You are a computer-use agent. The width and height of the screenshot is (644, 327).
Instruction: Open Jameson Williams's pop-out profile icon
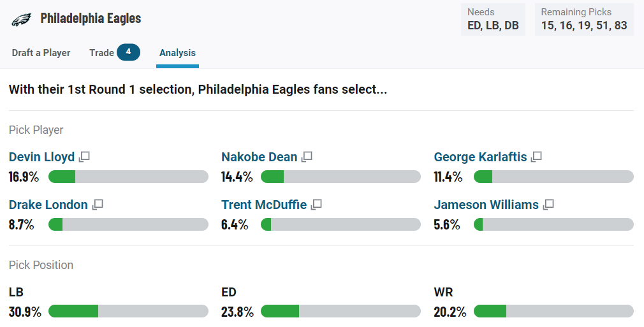click(548, 205)
